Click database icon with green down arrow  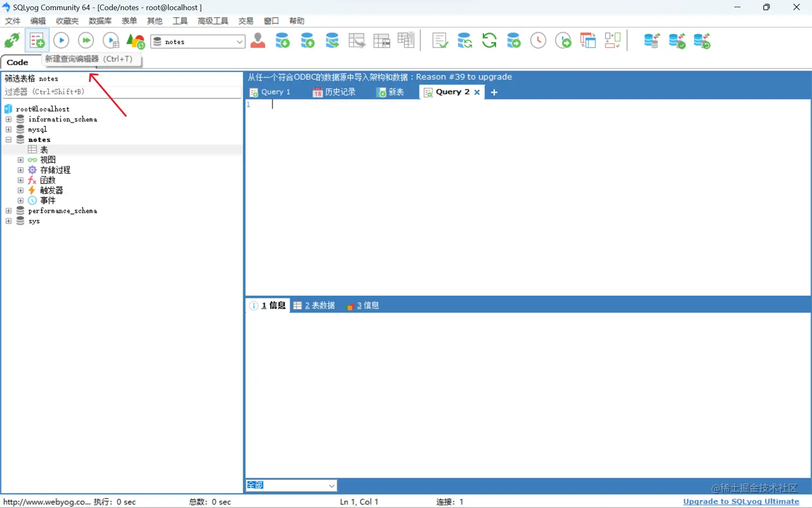click(282, 41)
